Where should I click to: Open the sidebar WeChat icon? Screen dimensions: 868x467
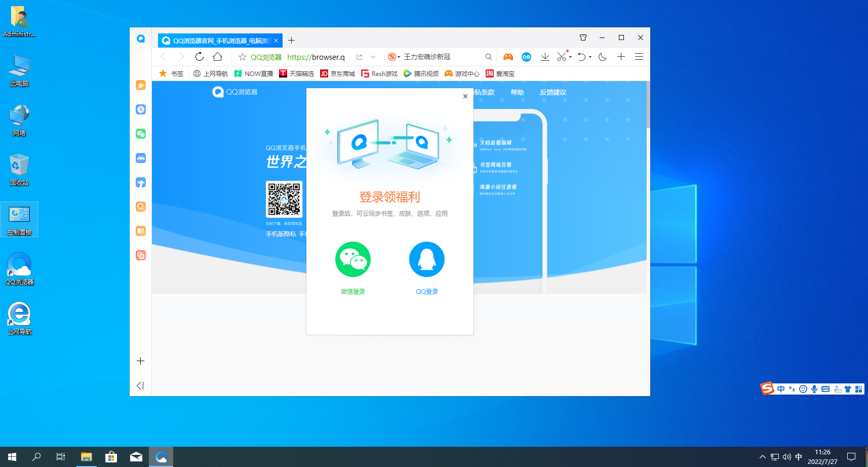tap(141, 134)
